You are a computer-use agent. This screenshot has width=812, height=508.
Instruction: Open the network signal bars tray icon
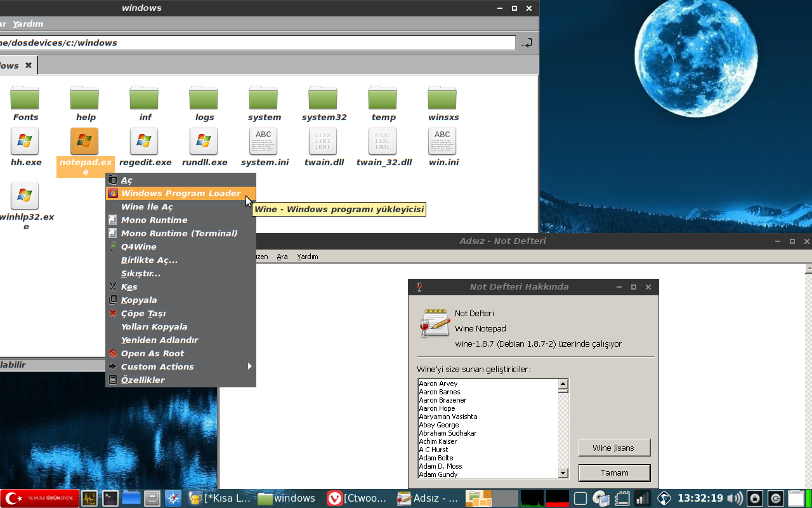(643, 498)
